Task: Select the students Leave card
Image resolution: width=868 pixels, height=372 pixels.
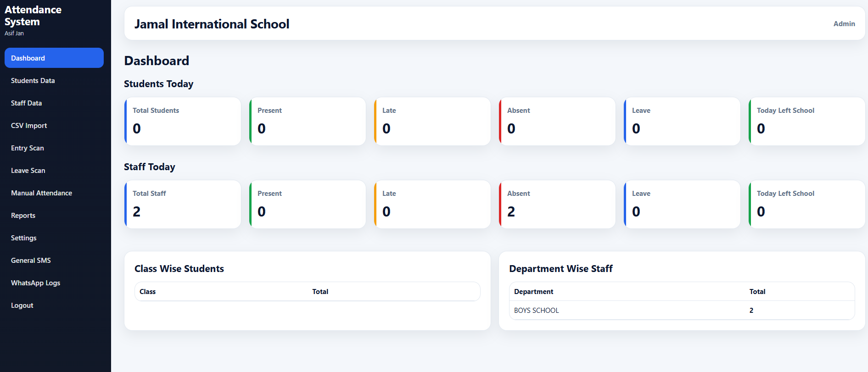Action: tap(682, 121)
